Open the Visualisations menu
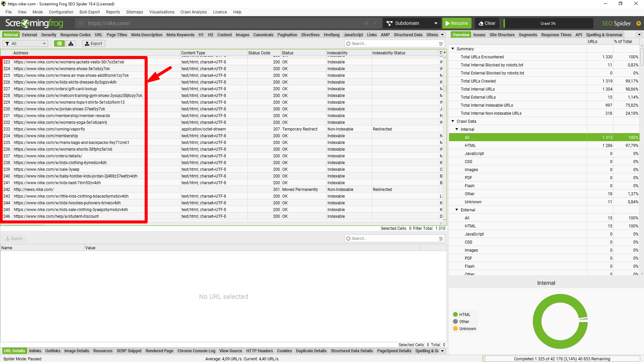The image size is (644, 362). tap(162, 12)
